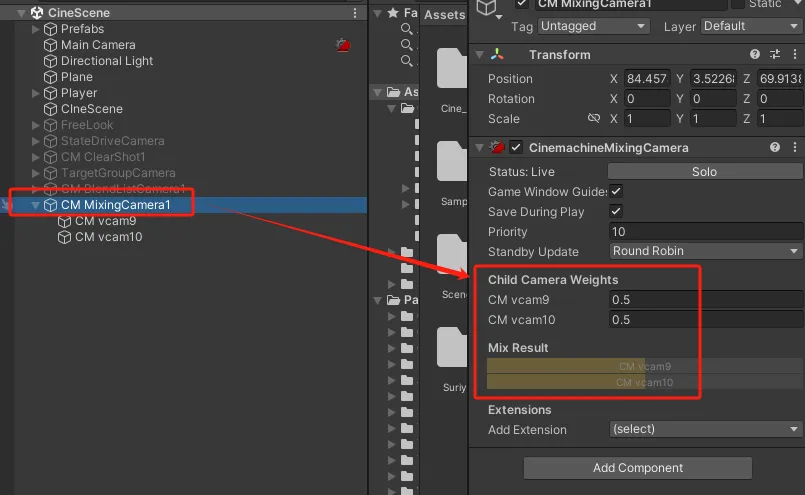The height and width of the screenshot is (495, 805).
Task: Click the Scale X field
Action: pos(647,119)
